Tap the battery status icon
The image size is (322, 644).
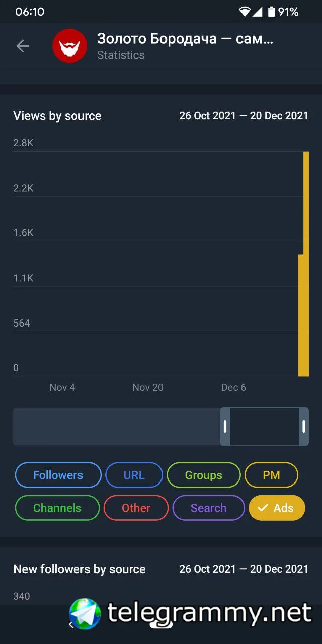click(272, 12)
